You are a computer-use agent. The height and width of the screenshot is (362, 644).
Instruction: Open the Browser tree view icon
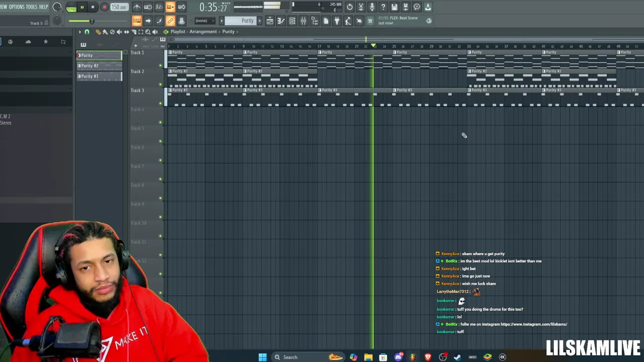(314, 21)
